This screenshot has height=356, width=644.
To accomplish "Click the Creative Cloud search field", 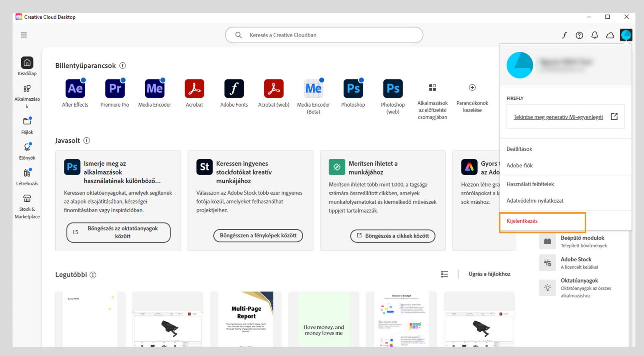I will 324,35.
